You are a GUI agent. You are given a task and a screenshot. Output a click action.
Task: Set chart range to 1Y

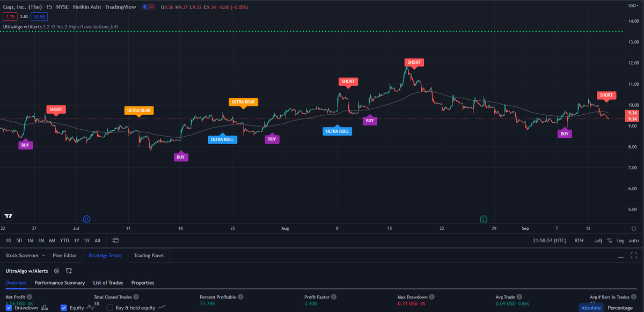tap(77, 241)
